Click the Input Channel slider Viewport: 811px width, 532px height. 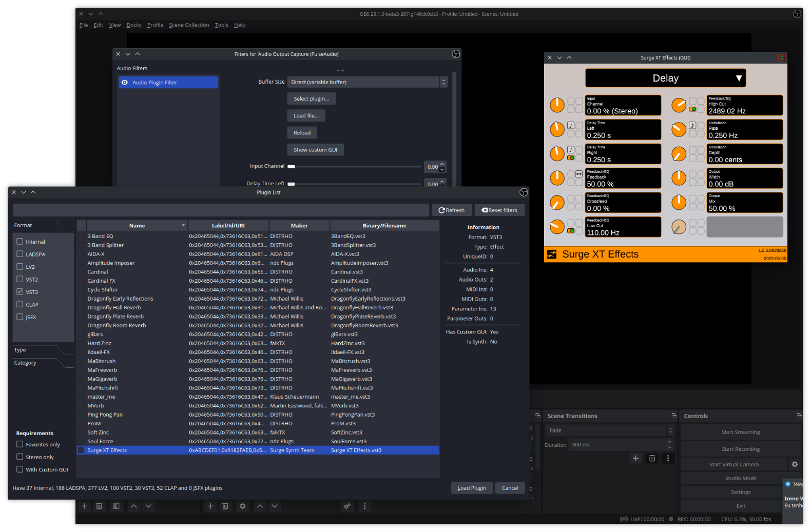(x=355, y=167)
